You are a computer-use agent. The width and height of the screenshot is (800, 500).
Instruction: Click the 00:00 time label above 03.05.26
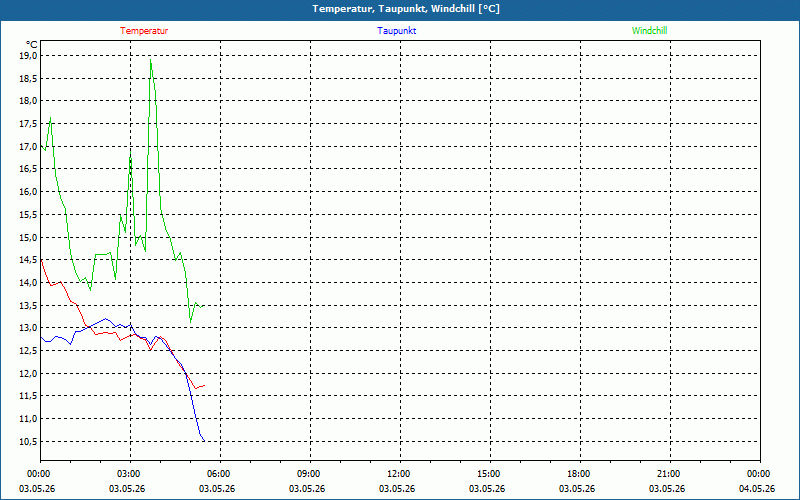tap(40, 474)
